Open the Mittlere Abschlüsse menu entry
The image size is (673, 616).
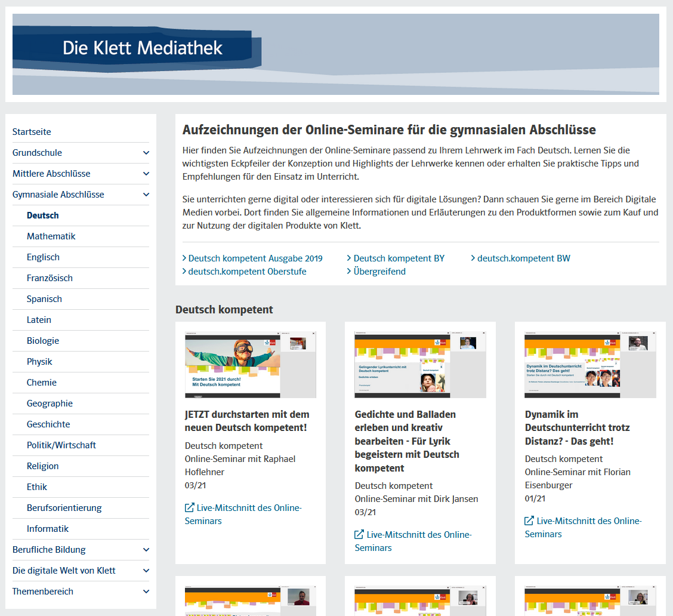coord(51,174)
